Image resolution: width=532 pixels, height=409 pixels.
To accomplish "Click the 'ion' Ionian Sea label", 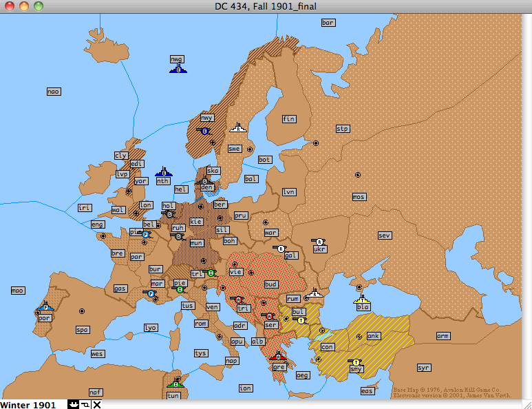I will (x=246, y=388).
